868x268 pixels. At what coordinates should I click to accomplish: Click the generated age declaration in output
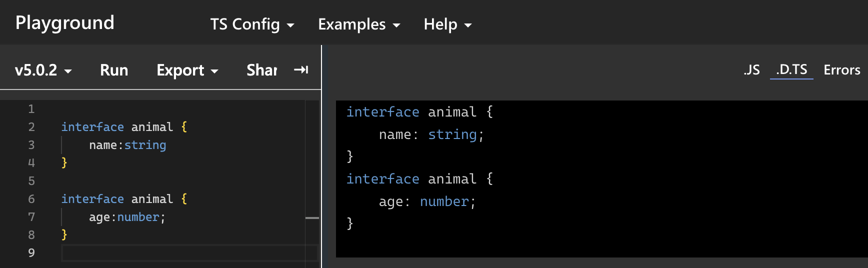point(427,201)
